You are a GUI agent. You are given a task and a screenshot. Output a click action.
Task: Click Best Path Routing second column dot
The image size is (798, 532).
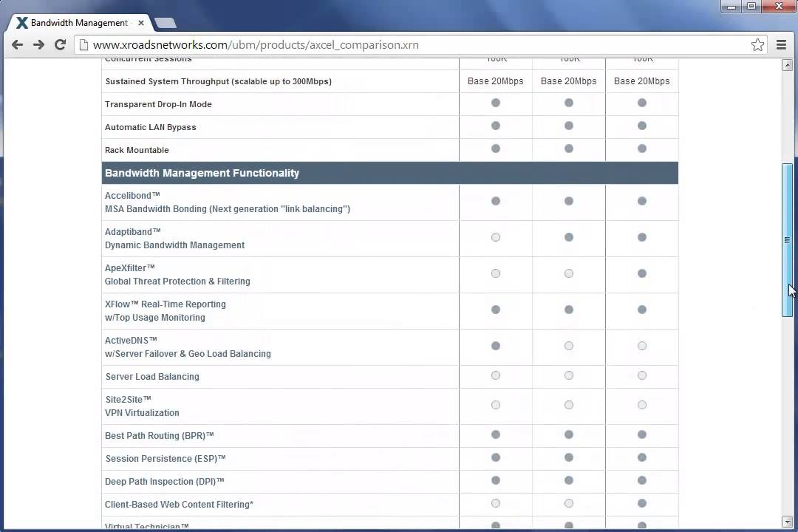[x=569, y=434]
